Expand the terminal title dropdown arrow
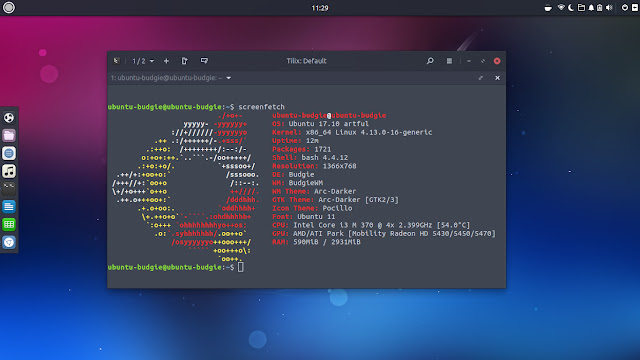 [229, 78]
